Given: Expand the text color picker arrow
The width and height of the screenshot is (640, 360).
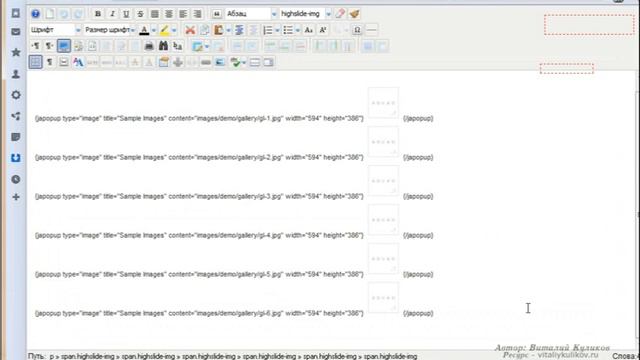Looking at the screenshot, I should [x=153, y=30].
